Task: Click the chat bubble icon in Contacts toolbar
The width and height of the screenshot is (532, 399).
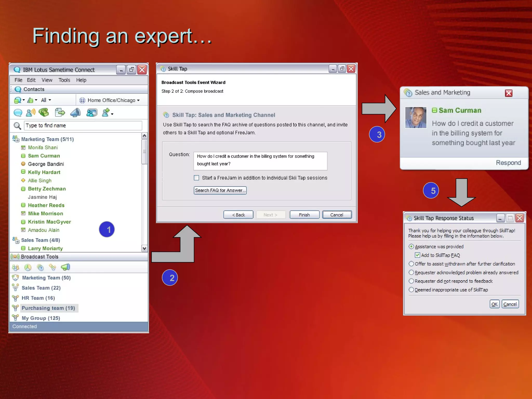Action: coord(18,113)
